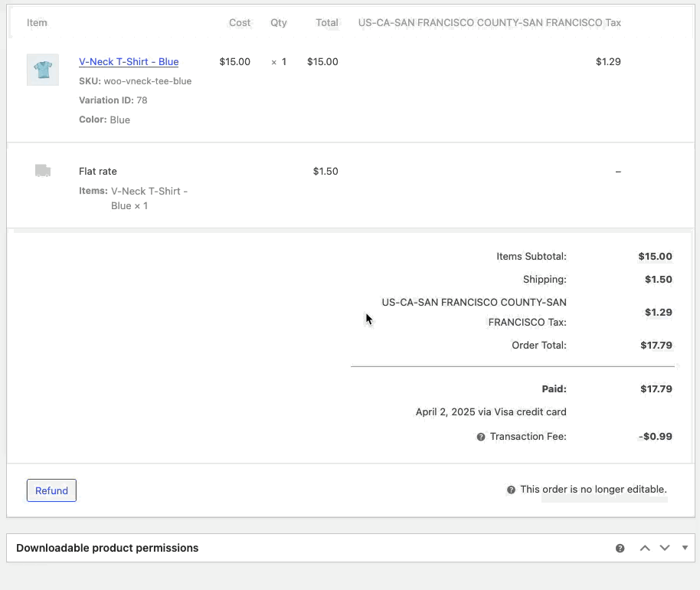Move Downloadable product permissions panel down

665,548
